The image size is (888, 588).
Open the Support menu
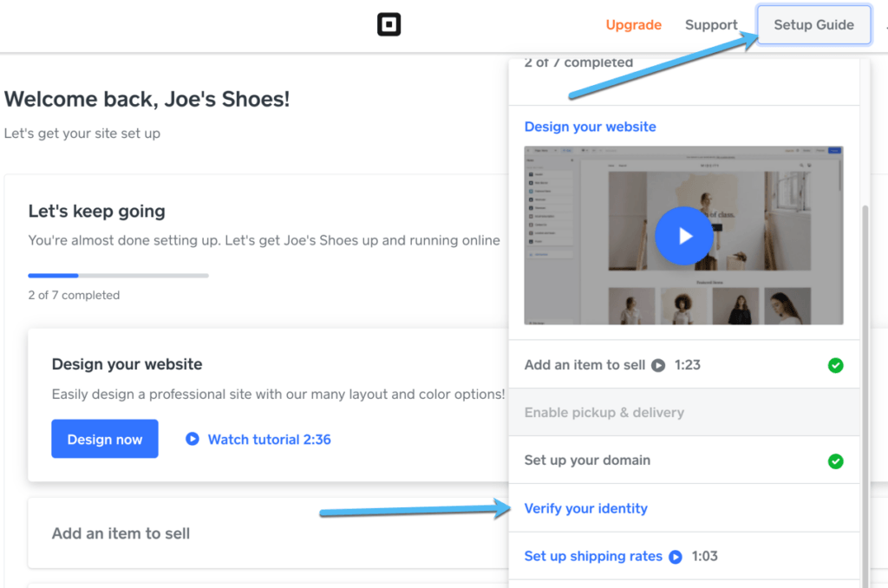(x=711, y=25)
